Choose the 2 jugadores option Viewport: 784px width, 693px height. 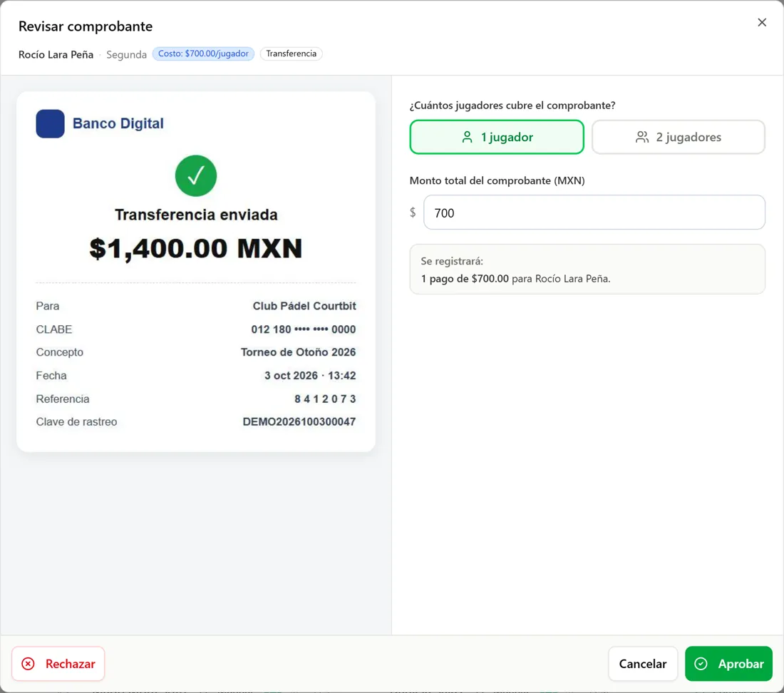tap(678, 137)
